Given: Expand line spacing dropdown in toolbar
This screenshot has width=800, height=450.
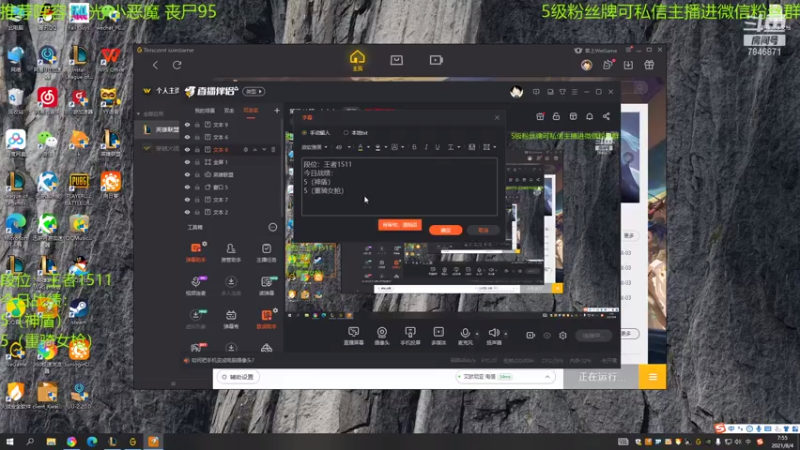Looking at the screenshot, I should tap(458, 147).
